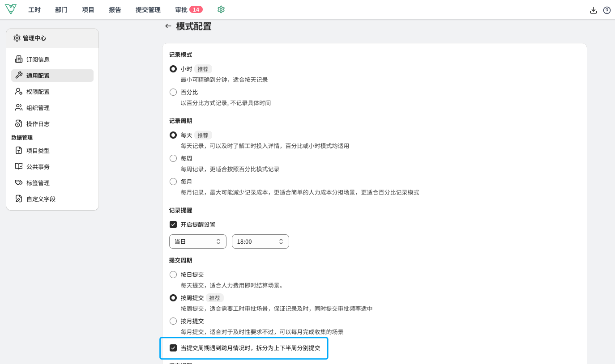This screenshot has width=615, height=364.
Task: Open 权限配置 in the sidebar
Action: (38, 92)
